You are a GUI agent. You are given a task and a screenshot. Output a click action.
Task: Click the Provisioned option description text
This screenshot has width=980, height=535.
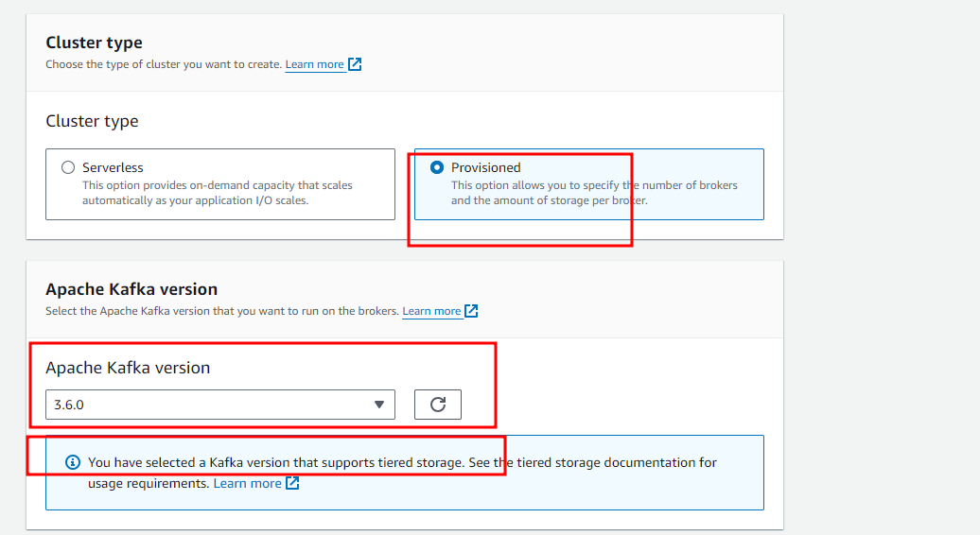pyautogui.click(x=594, y=193)
